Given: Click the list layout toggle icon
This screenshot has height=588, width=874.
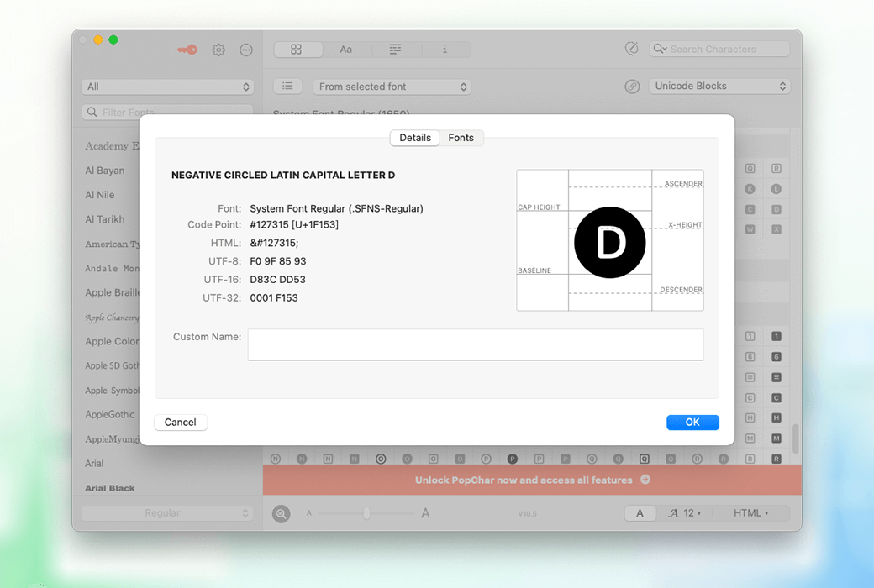Looking at the screenshot, I should [287, 87].
